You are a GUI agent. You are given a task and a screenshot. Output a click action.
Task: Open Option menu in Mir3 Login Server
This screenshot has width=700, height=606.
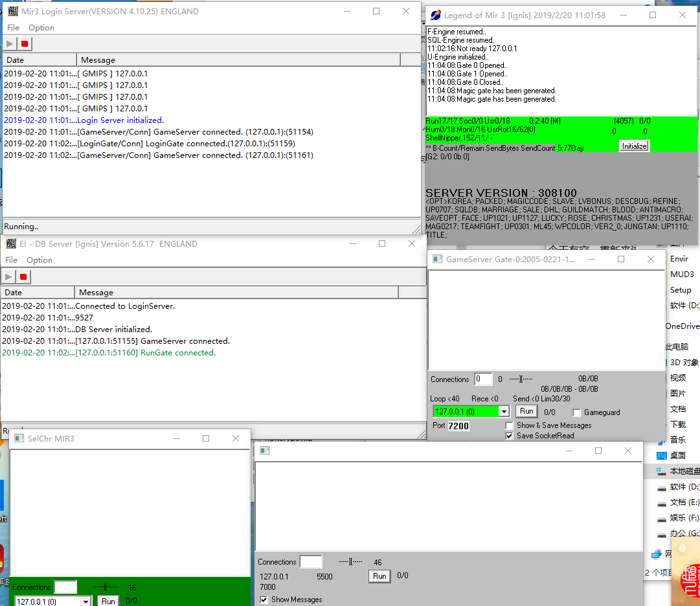41,28
